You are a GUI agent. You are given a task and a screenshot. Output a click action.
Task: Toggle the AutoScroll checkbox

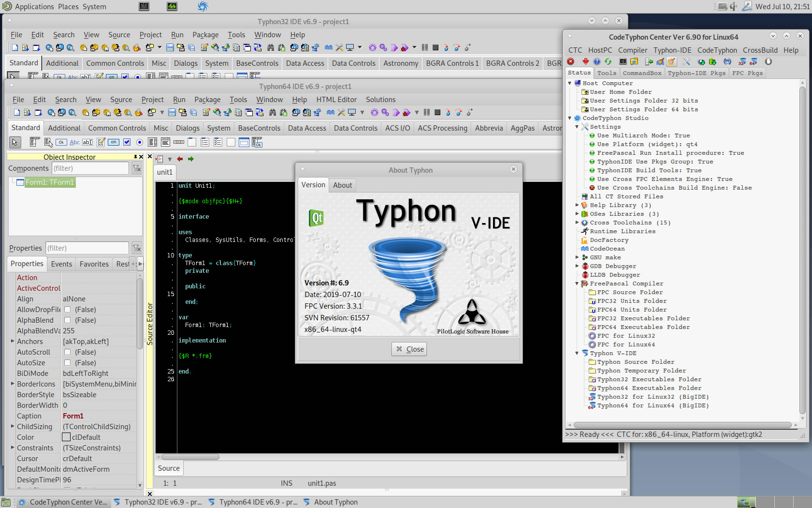click(68, 352)
